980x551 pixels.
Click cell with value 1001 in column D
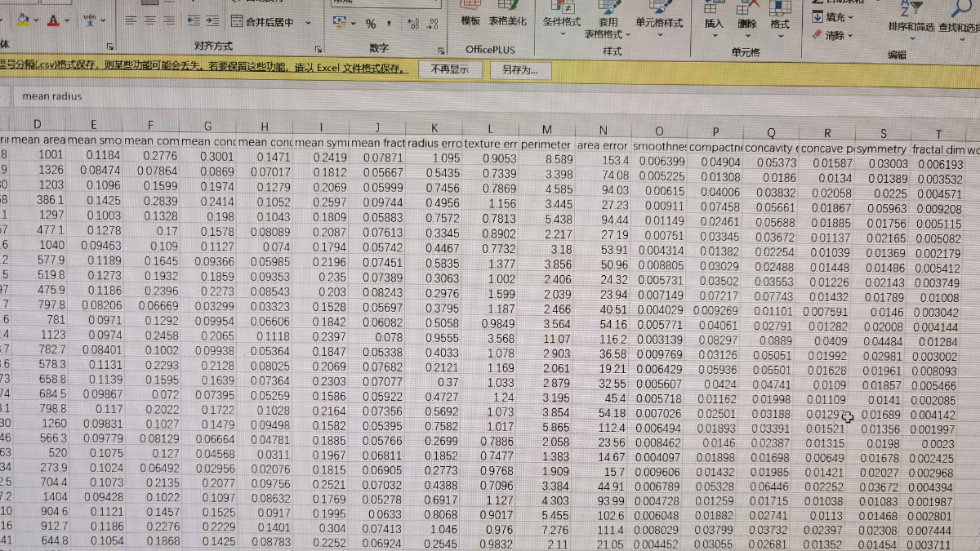[x=38, y=154]
